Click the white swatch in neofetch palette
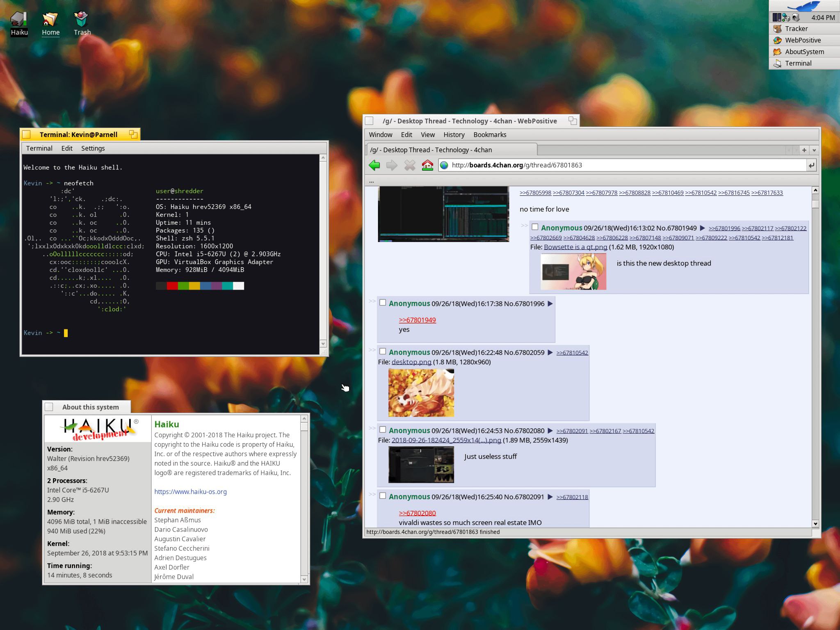This screenshot has height=630, width=840. (238, 286)
